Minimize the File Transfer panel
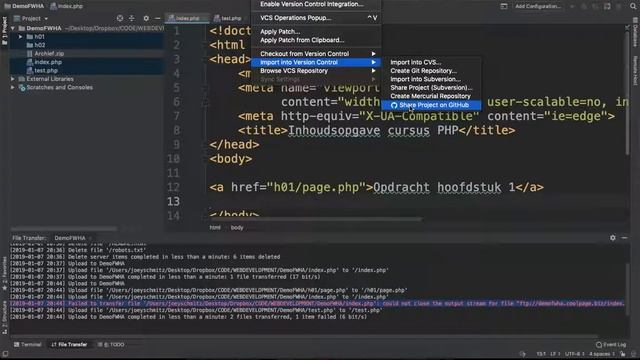 pyautogui.click(x=624, y=238)
